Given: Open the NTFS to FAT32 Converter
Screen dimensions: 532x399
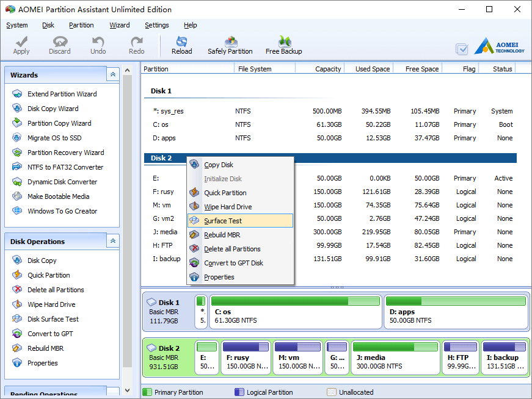Looking at the screenshot, I should (65, 167).
